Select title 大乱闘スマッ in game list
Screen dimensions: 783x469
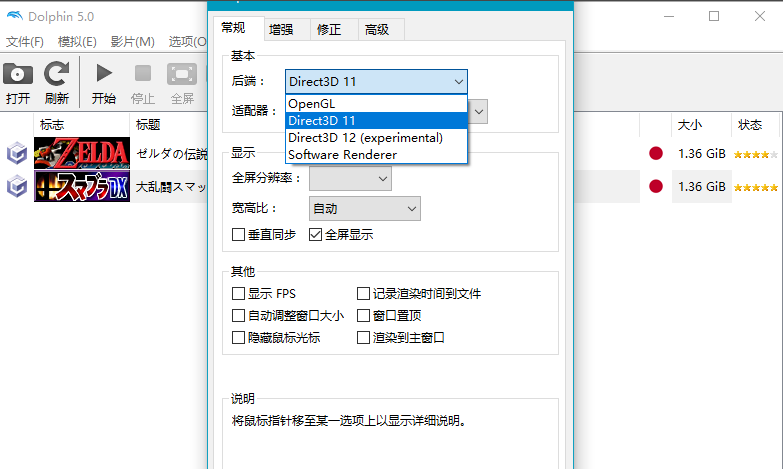171,187
